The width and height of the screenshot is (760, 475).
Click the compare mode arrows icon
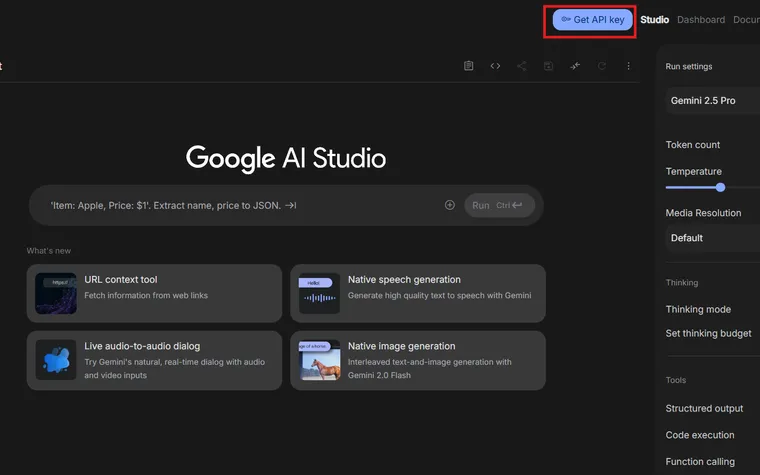click(575, 66)
